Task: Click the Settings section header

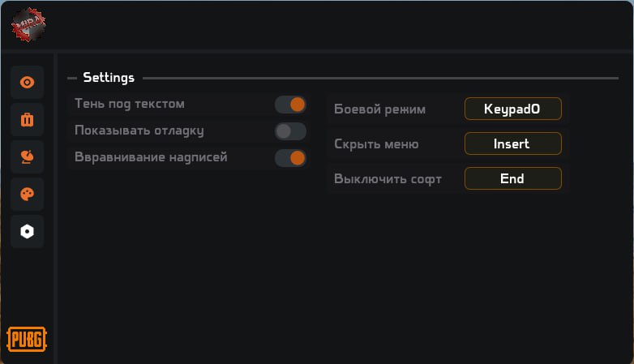Action: click(109, 78)
